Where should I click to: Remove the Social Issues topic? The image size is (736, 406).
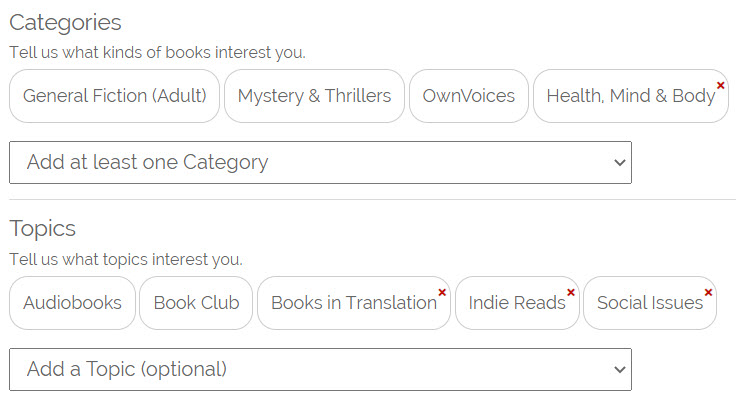click(708, 293)
